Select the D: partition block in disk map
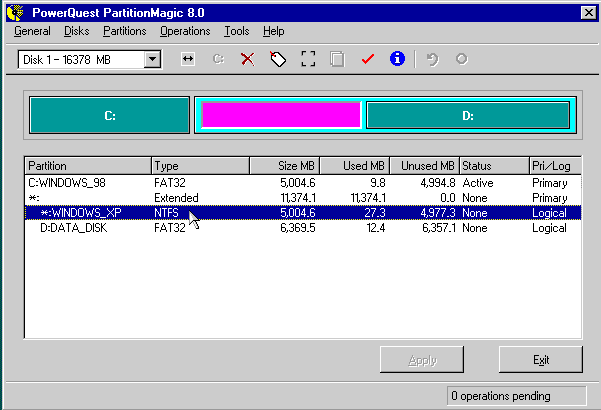 [x=468, y=115]
